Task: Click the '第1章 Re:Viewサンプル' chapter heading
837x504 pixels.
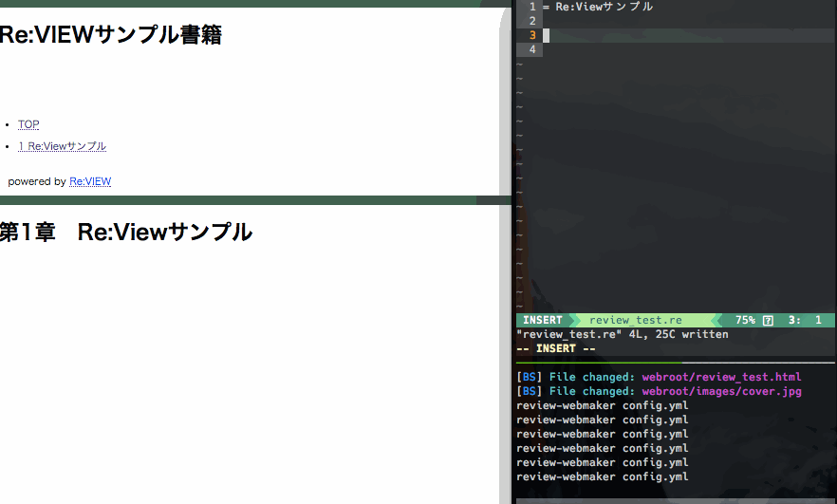Action: coord(126,233)
